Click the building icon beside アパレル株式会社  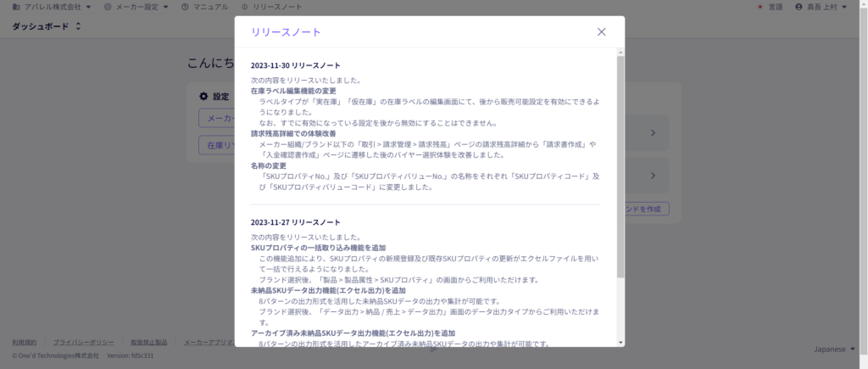coord(15,7)
